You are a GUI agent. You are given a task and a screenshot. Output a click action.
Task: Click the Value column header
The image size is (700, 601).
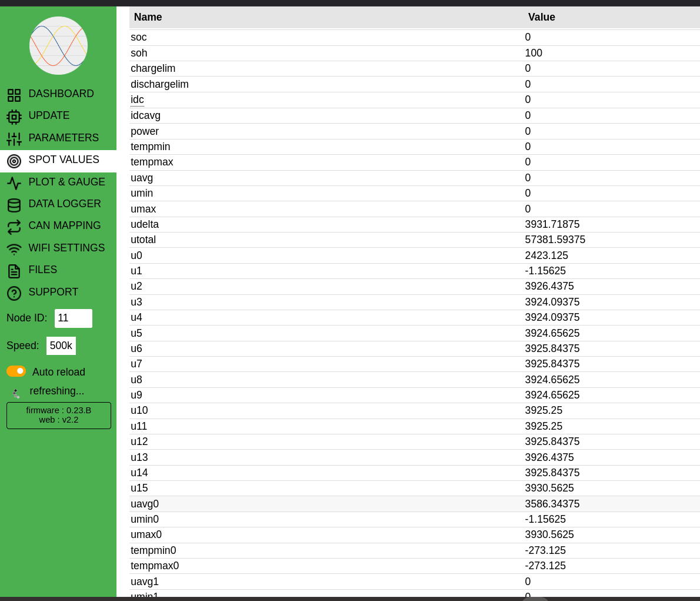coord(541,17)
